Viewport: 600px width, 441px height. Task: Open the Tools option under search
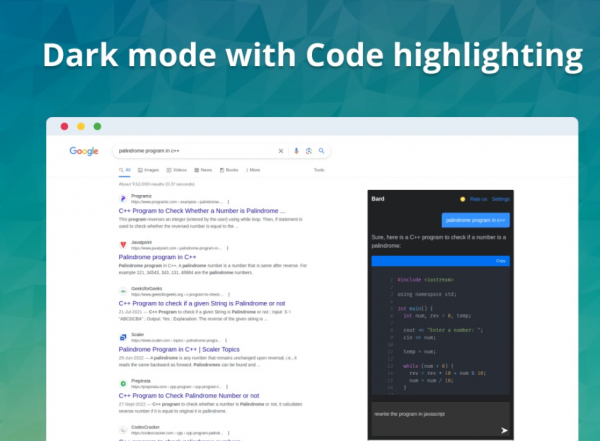[x=319, y=170]
